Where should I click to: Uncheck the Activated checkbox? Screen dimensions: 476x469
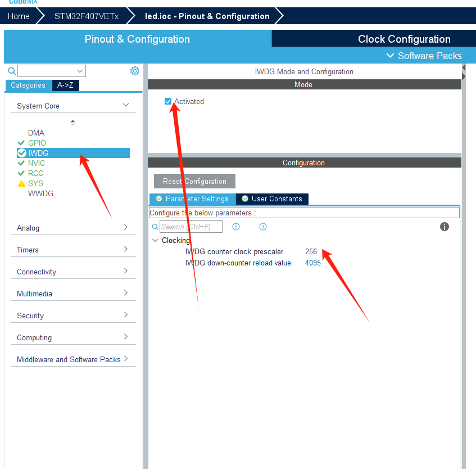pyautogui.click(x=168, y=101)
